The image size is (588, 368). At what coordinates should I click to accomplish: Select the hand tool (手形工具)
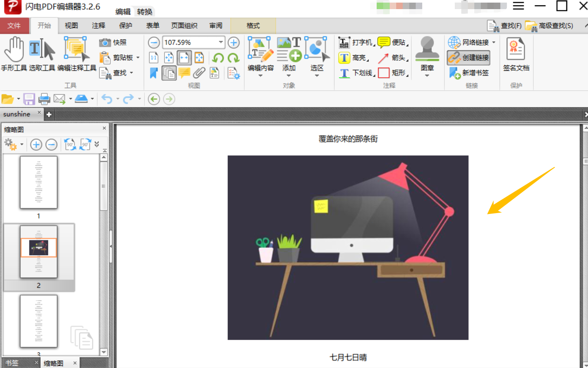14,54
